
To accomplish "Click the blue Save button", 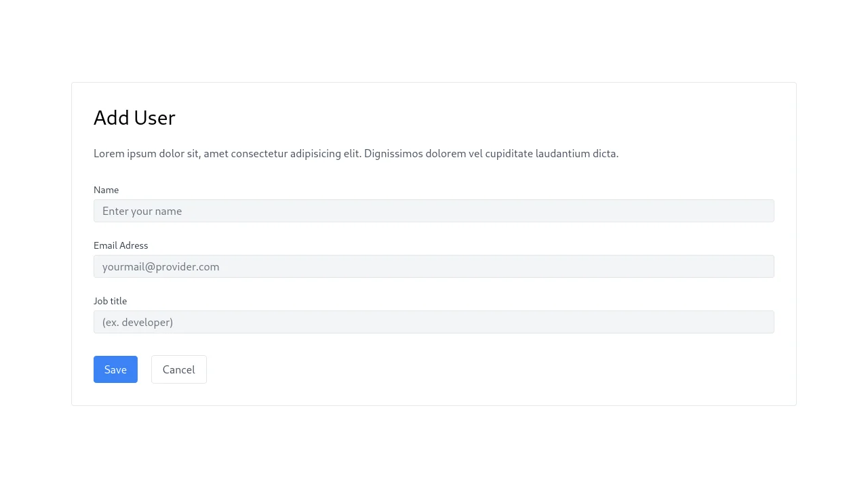I will click(115, 369).
